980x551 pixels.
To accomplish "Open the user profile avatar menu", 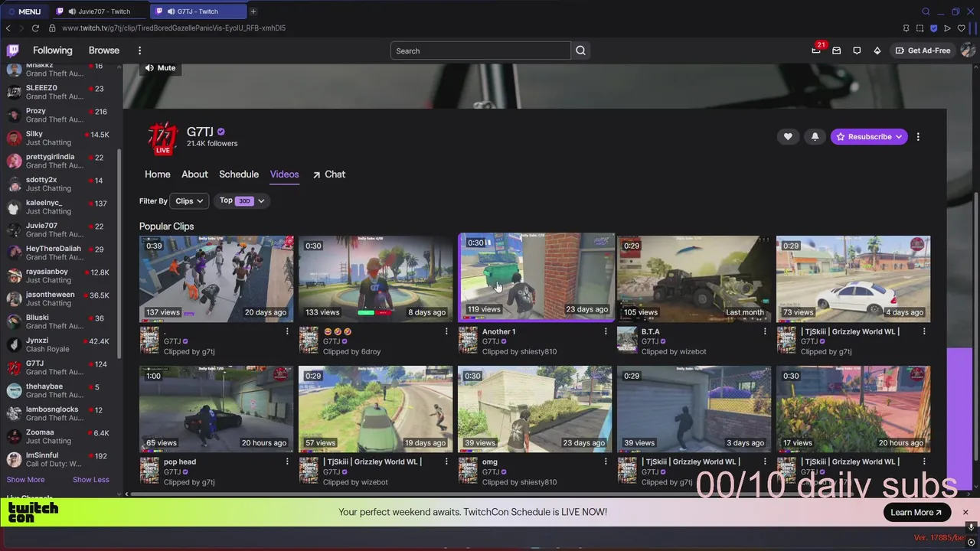I will [968, 51].
